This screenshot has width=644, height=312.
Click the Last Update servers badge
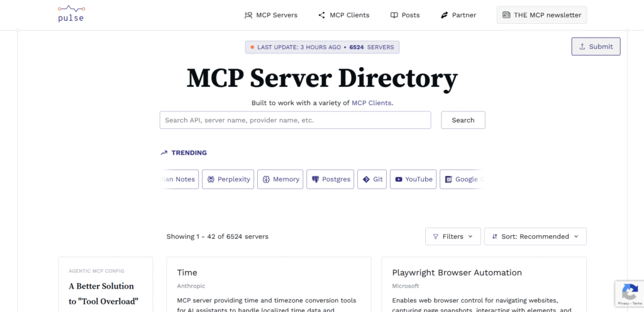(323, 47)
